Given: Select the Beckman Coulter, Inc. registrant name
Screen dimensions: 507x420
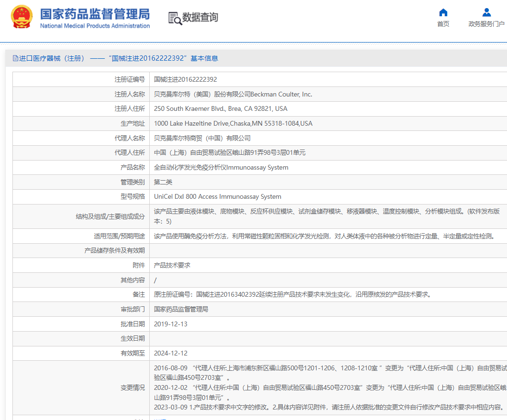Looking at the screenshot, I should [233, 94].
